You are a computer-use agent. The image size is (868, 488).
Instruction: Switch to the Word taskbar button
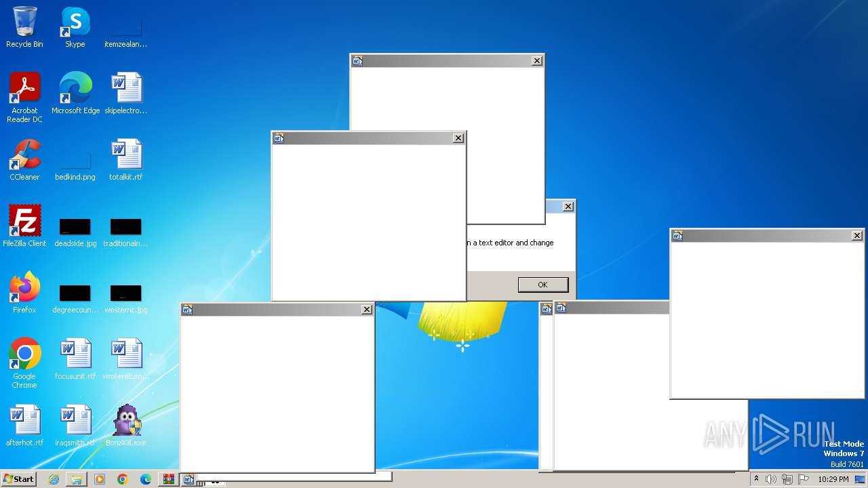point(189,479)
